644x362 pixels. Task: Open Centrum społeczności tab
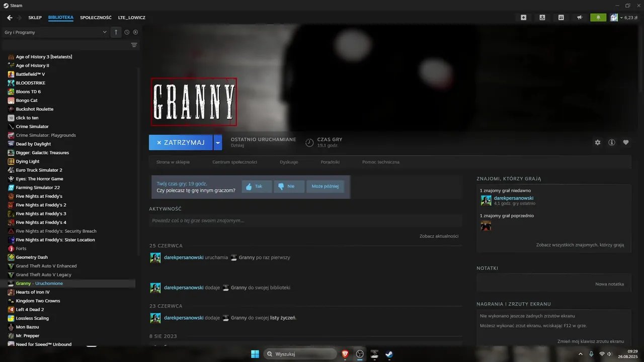(234, 162)
